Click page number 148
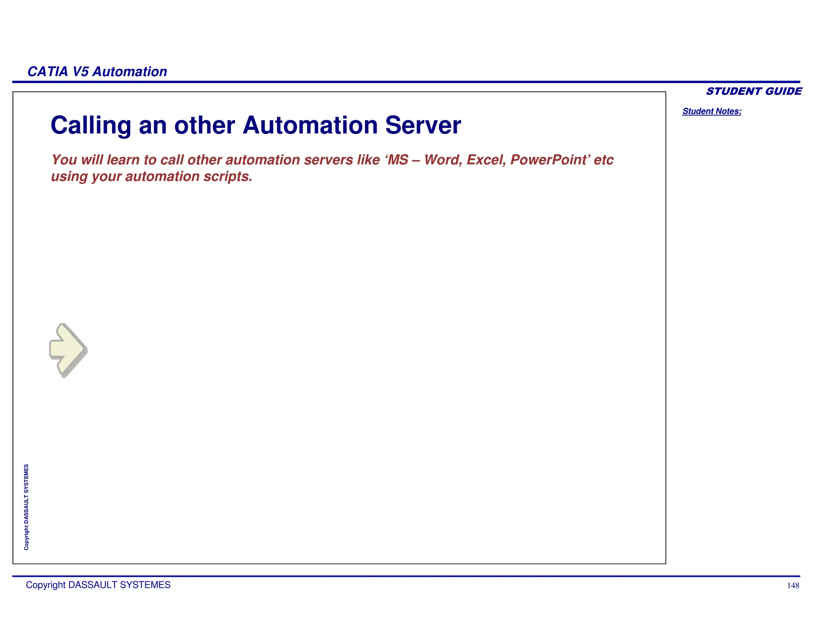The image size is (834, 644). point(793,586)
